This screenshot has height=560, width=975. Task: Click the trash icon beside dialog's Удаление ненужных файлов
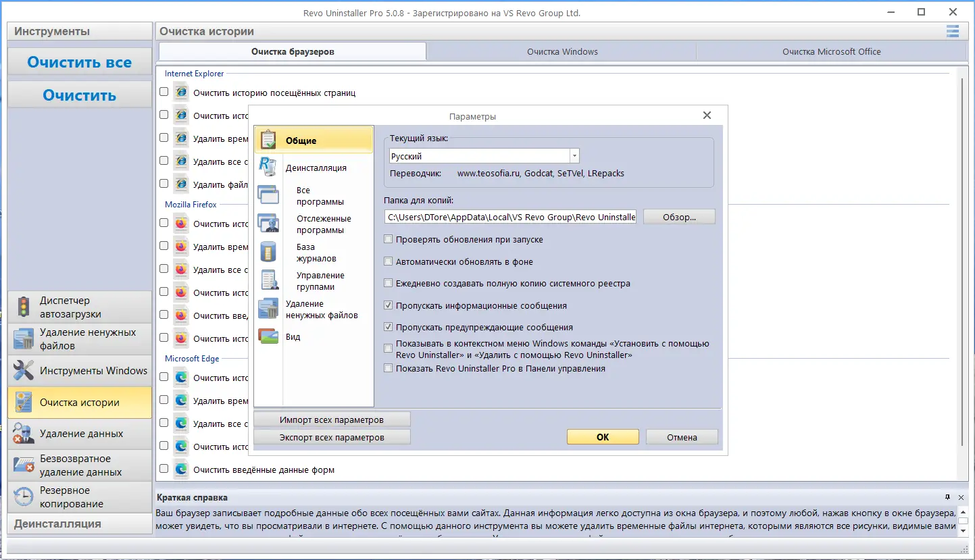(x=268, y=309)
